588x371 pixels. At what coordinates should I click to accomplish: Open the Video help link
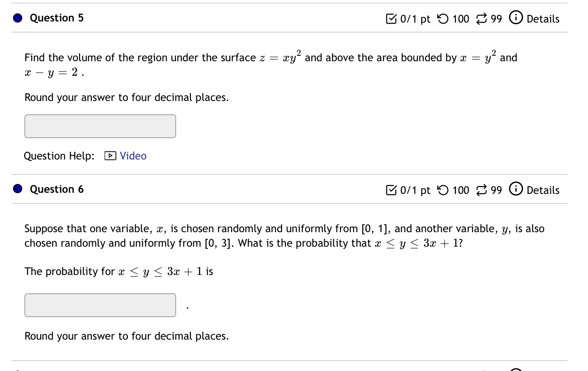(132, 156)
